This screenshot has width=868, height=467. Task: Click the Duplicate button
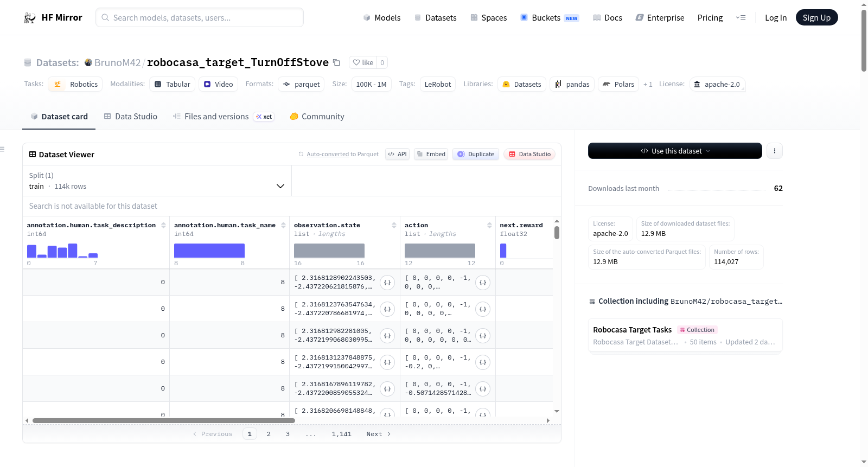476,154
